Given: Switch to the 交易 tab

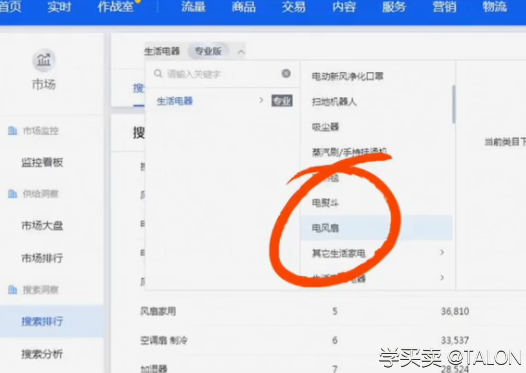Looking at the screenshot, I should coord(294,7).
